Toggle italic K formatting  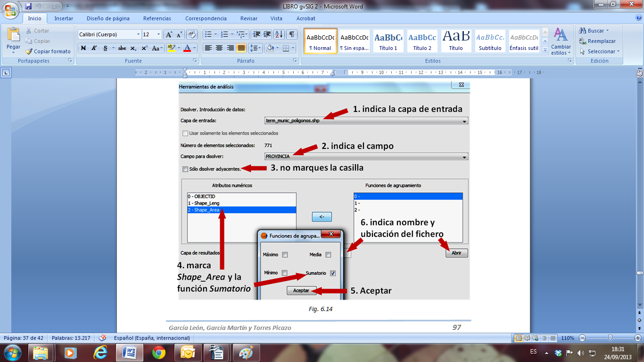click(94, 48)
